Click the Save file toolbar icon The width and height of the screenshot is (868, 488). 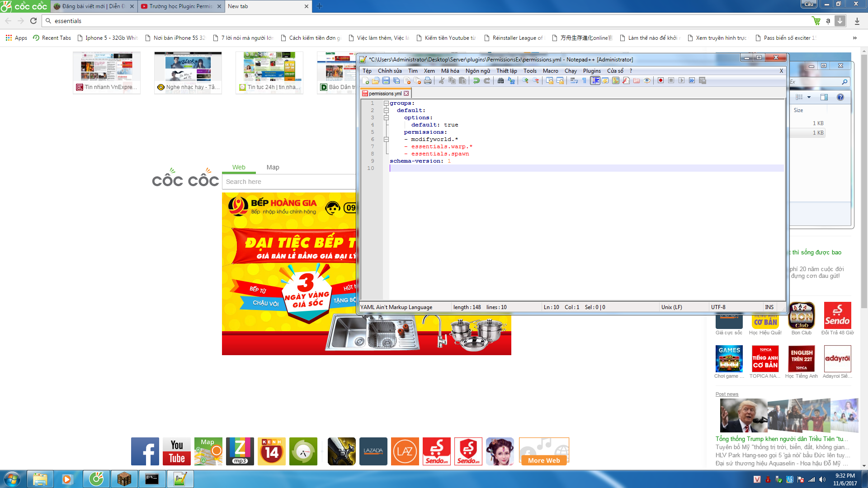point(386,81)
